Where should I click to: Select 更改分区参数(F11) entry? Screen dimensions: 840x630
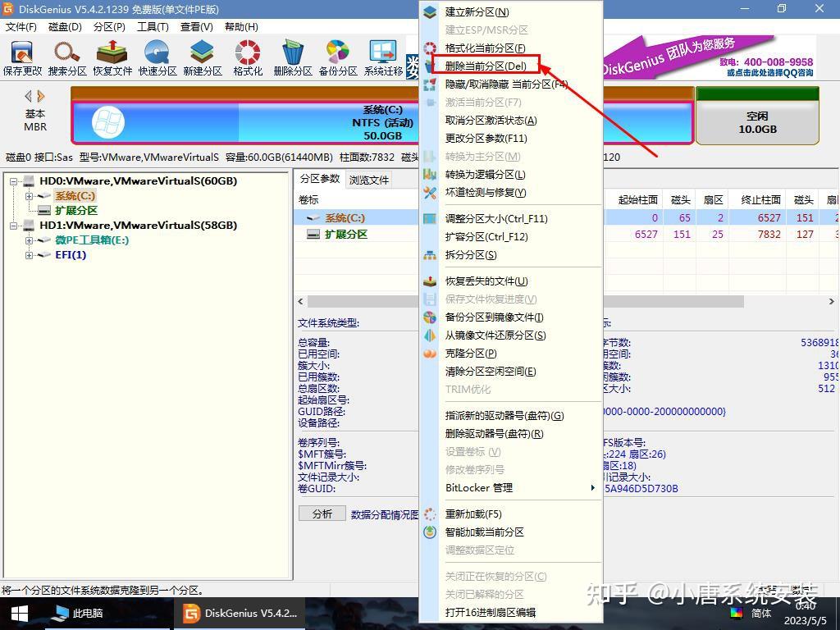(x=486, y=138)
